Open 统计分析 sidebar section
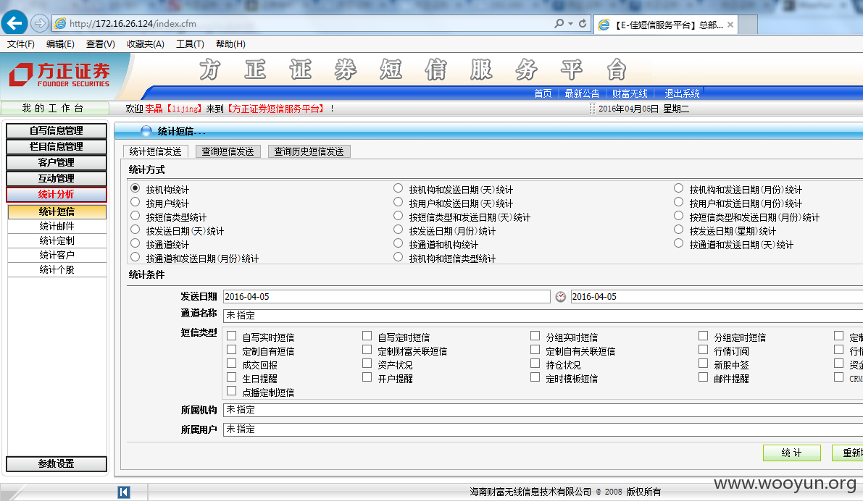Screen dimensions: 863x504 (56, 195)
